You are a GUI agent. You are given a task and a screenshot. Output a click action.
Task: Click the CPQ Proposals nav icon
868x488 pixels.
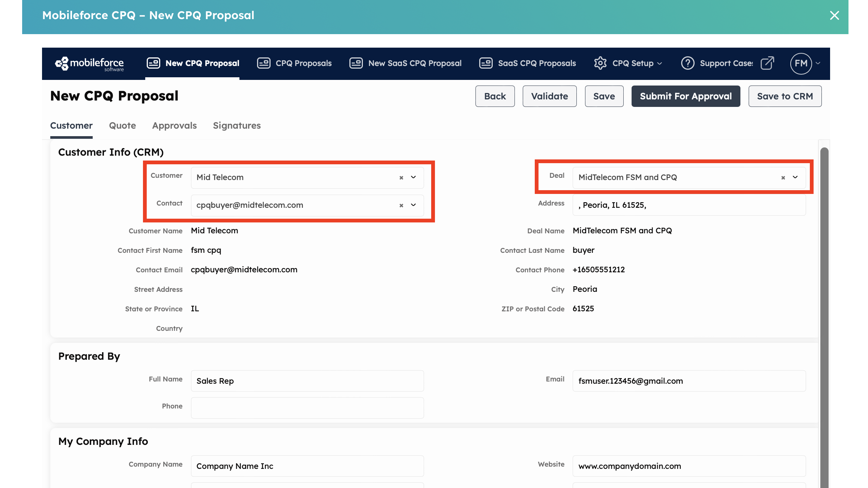(263, 63)
